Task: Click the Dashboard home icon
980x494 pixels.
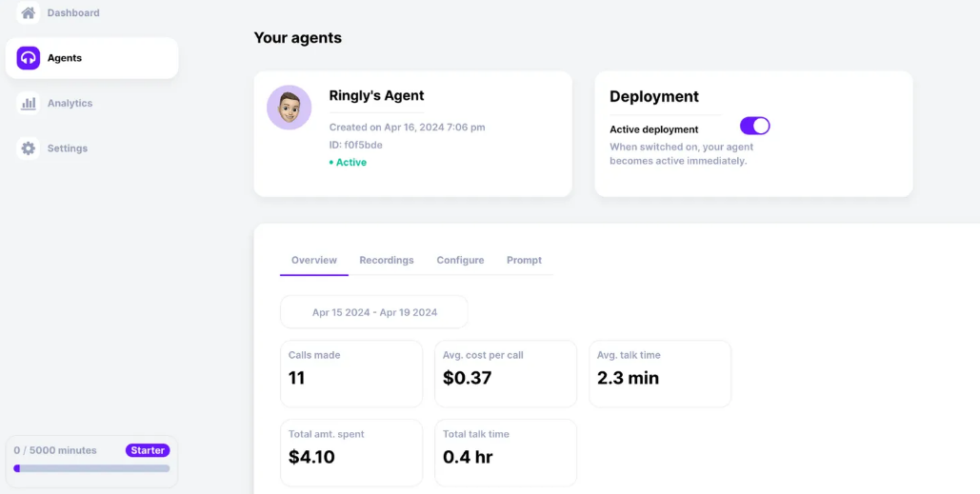Action: coord(29,12)
